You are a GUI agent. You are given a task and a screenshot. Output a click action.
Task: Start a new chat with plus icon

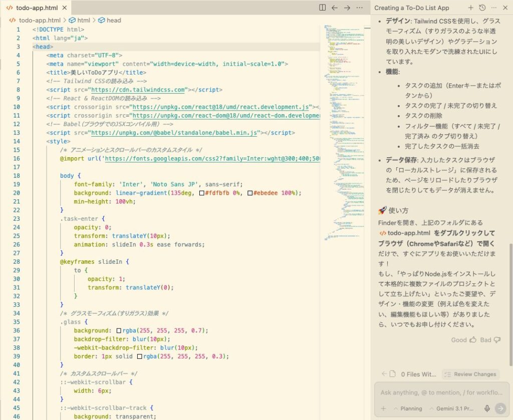[470, 8]
